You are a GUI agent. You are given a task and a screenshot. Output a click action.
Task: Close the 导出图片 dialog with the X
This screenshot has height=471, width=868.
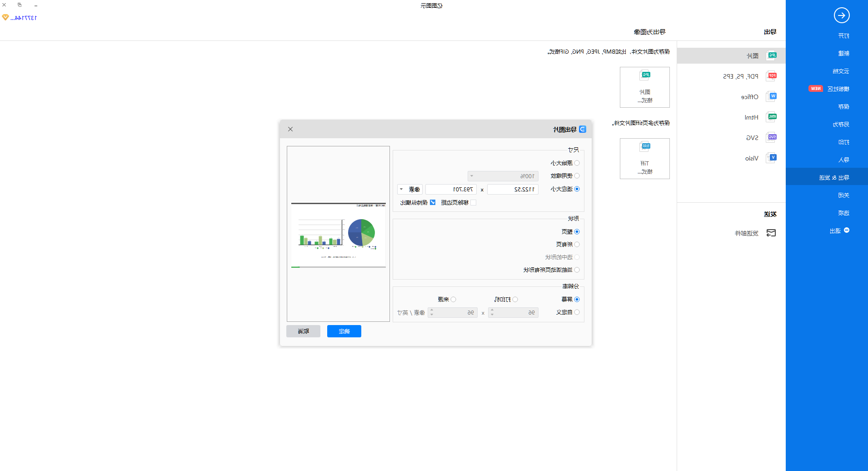[290, 129]
